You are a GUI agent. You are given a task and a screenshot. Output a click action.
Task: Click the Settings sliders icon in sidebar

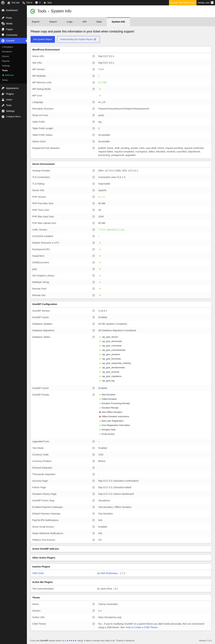click(x=3, y=111)
